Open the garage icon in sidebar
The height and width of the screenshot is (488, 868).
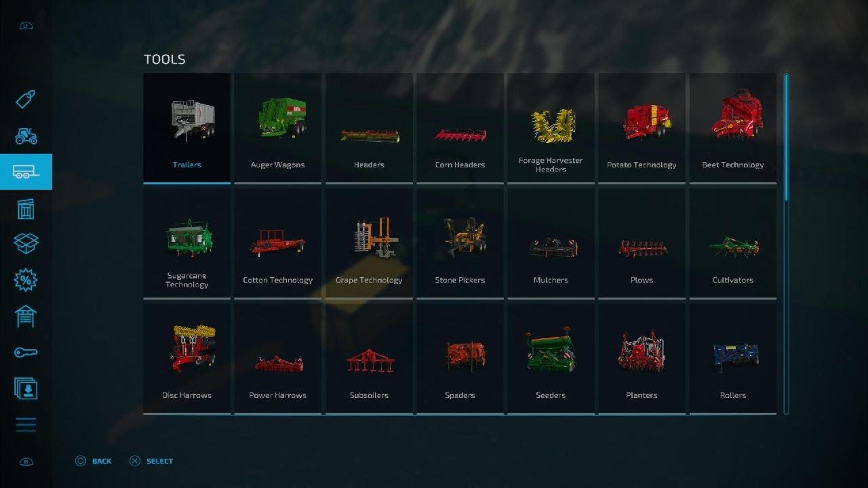coord(26,316)
